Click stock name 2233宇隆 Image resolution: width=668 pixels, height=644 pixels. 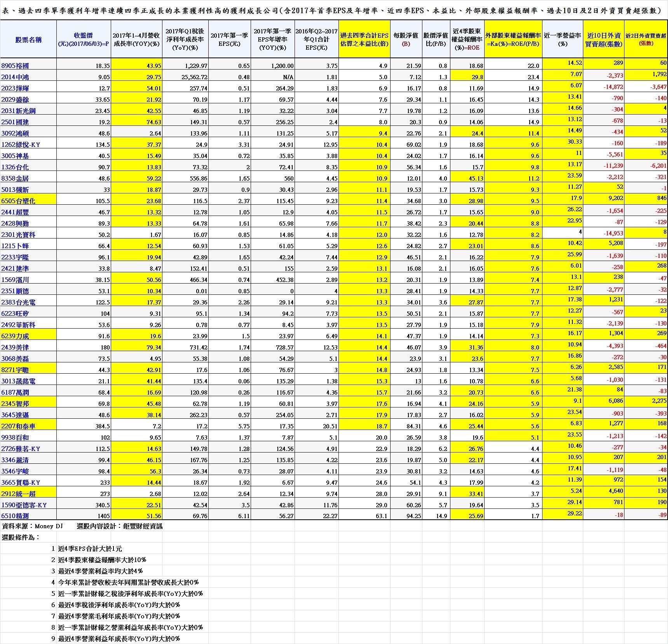tap(15, 257)
